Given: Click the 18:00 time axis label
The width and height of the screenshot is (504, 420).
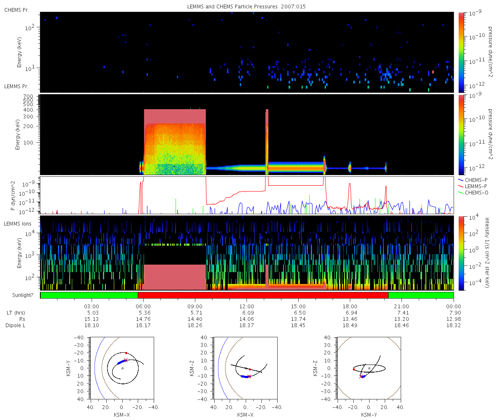Looking at the screenshot, I should [350, 306].
